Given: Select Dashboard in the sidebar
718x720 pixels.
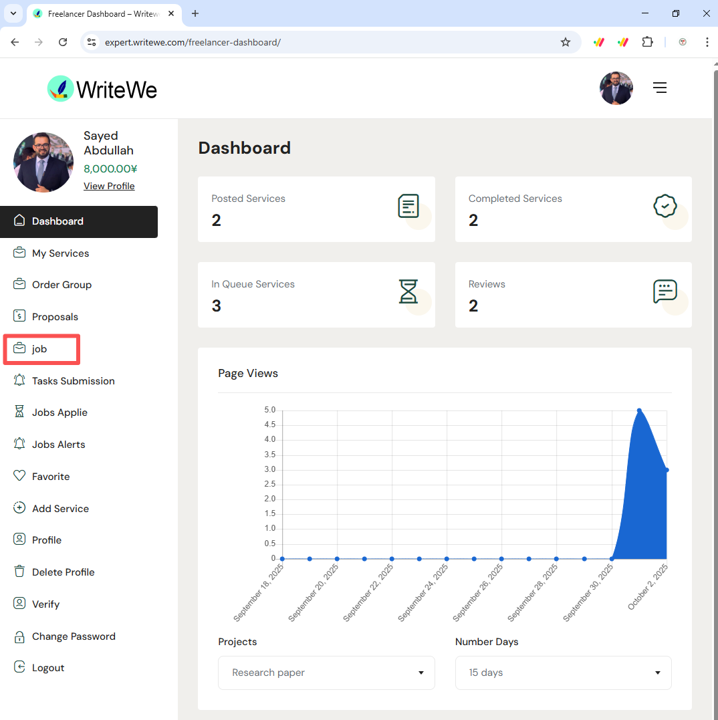Looking at the screenshot, I should [x=58, y=221].
